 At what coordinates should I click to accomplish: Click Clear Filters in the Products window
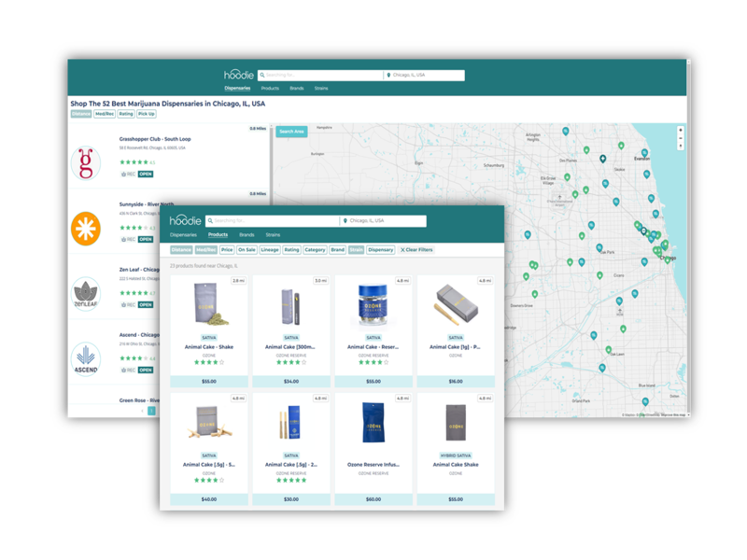(x=416, y=249)
